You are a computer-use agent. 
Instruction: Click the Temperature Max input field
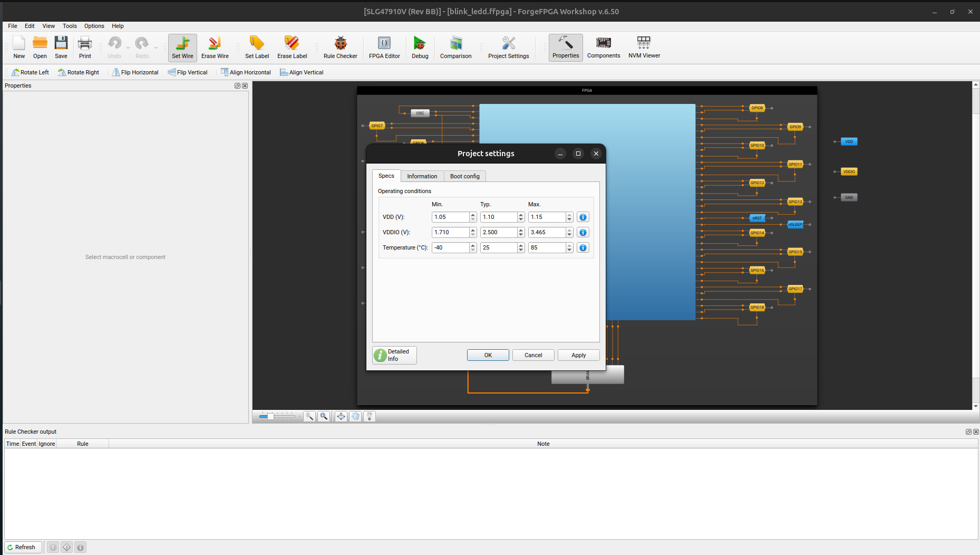547,248
